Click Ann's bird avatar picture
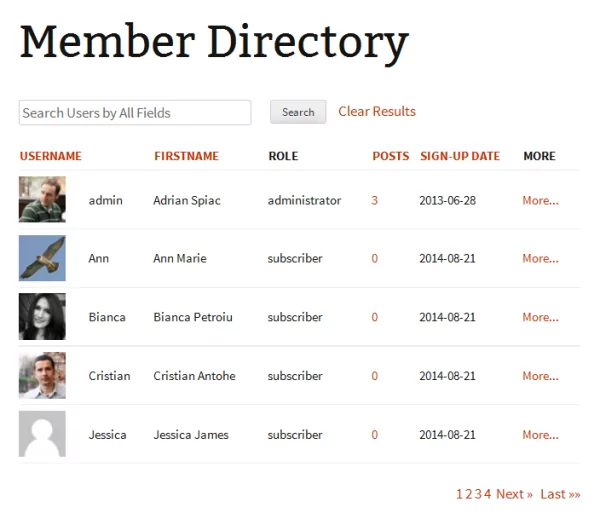This screenshot has width=600, height=513. click(42, 258)
